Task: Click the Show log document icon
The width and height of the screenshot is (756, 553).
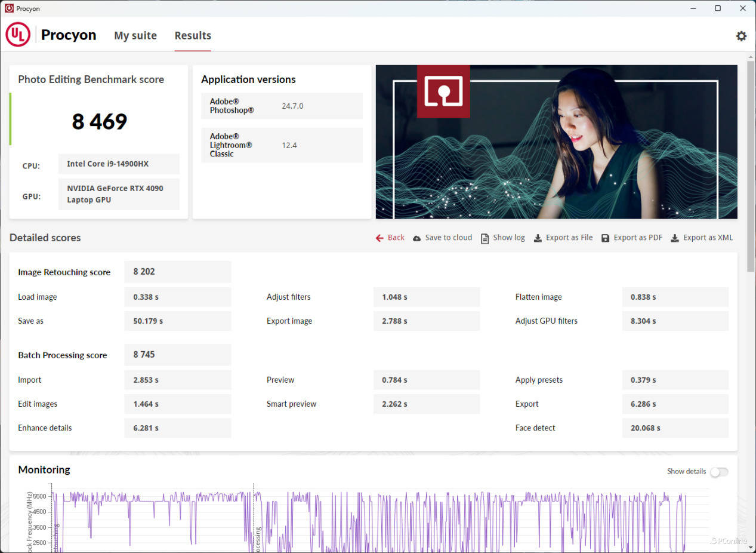Action: (485, 238)
